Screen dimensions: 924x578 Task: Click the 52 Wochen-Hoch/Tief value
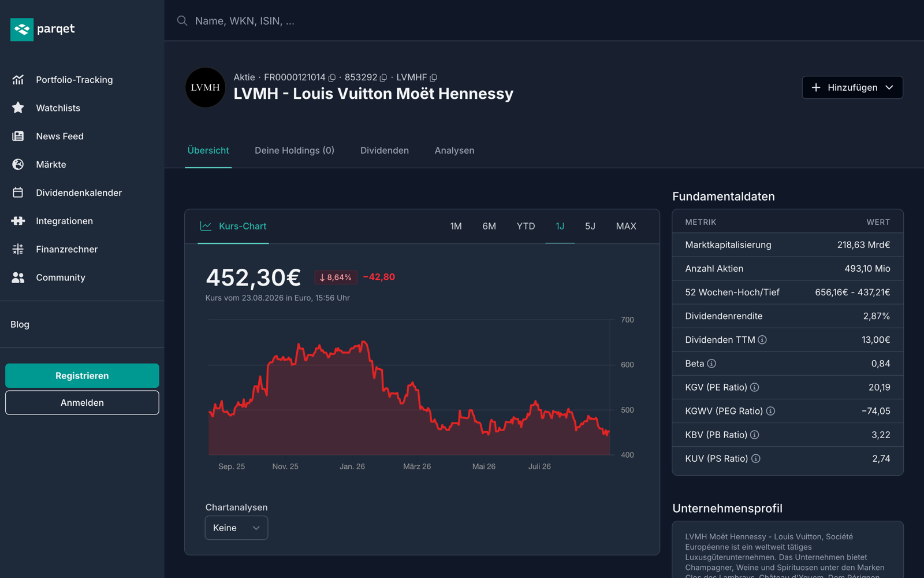852,292
